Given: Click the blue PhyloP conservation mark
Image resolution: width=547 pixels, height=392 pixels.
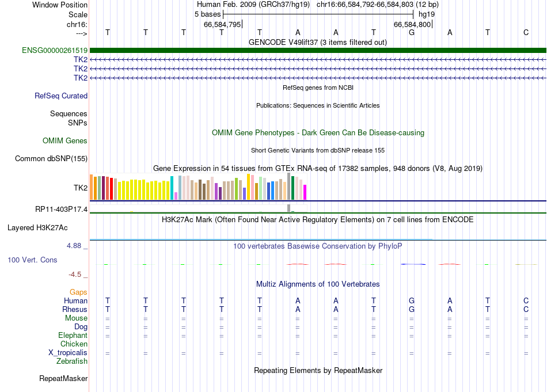Looking at the screenshot, I should pyautogui.click(x=413, y=264).
